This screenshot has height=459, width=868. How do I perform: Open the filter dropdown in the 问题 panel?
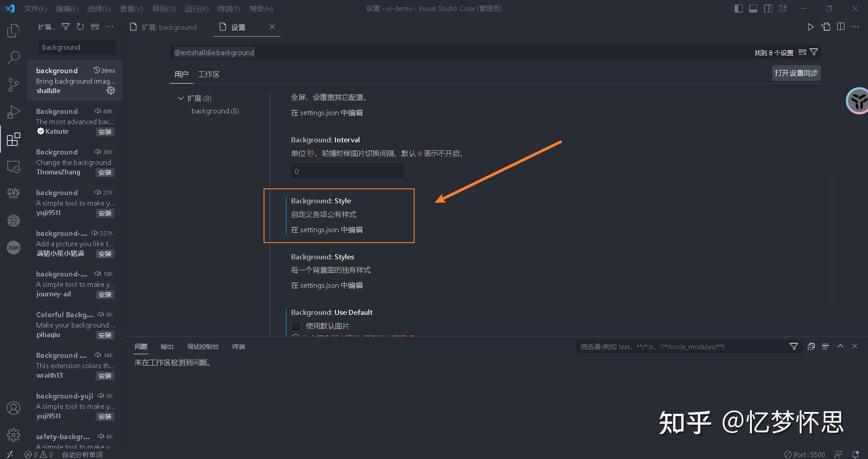tap(793, 347)
